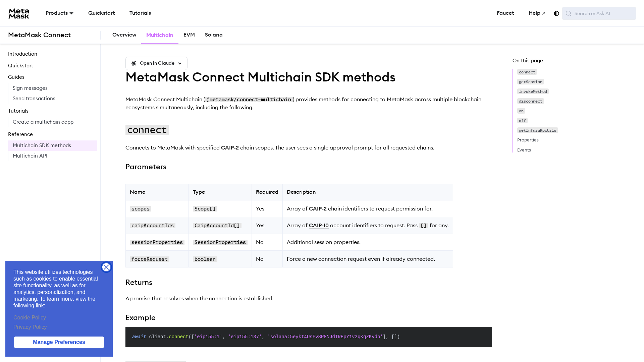Click the sessionProperties parameter name
The width and height of the screenshot is (644, 362).
click(x=157, y=242)
